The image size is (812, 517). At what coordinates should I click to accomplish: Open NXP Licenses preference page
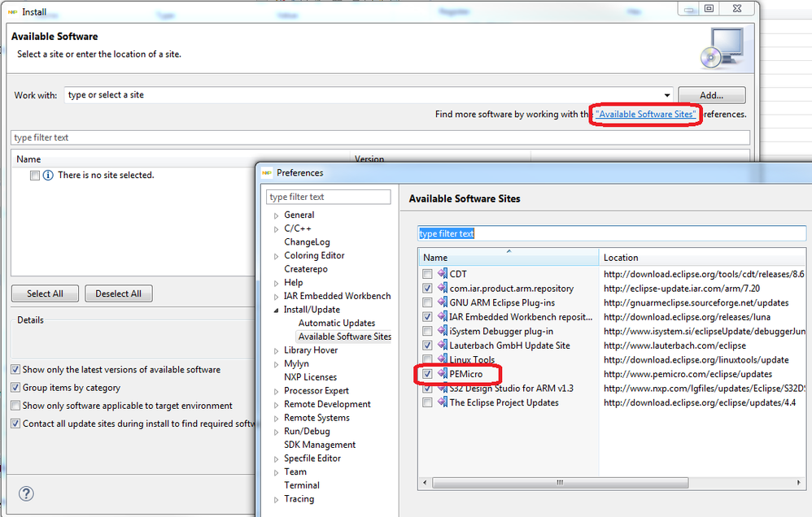point(310,377)
